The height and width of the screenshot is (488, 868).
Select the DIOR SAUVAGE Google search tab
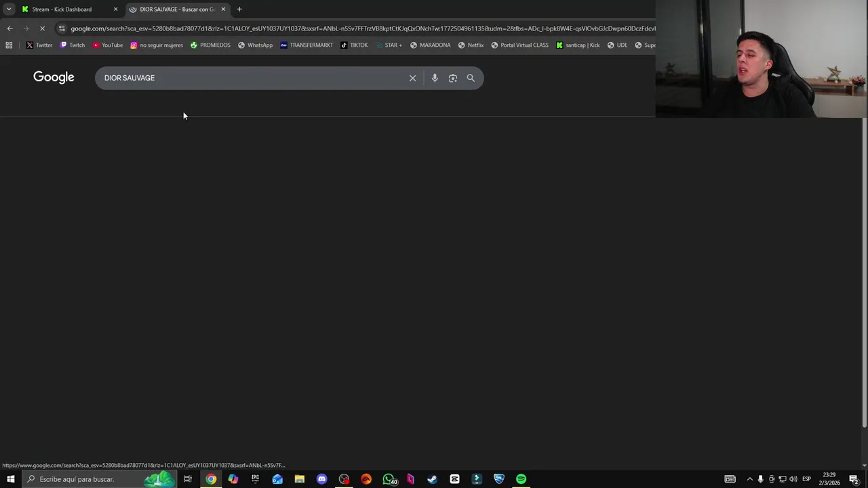click(176, 9)
